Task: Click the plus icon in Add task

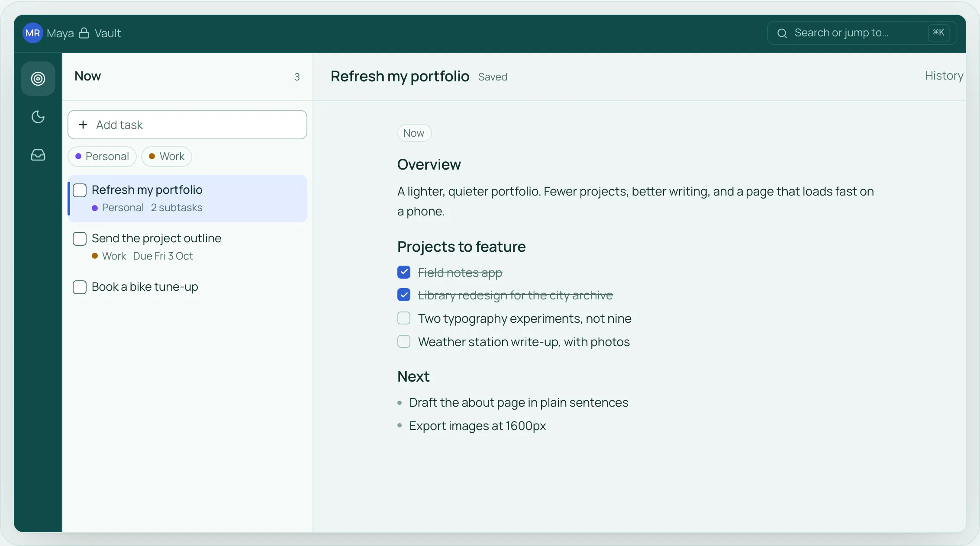Action: (x=83, y=125)
